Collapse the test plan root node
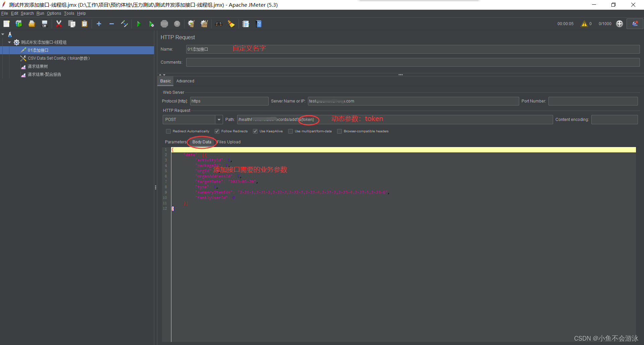644x345 pixels. point(3,34)
